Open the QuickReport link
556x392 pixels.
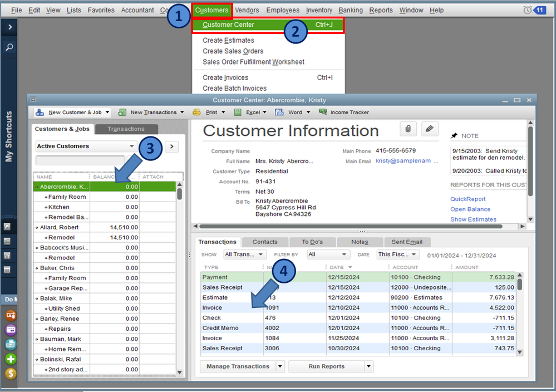point(468,199)
